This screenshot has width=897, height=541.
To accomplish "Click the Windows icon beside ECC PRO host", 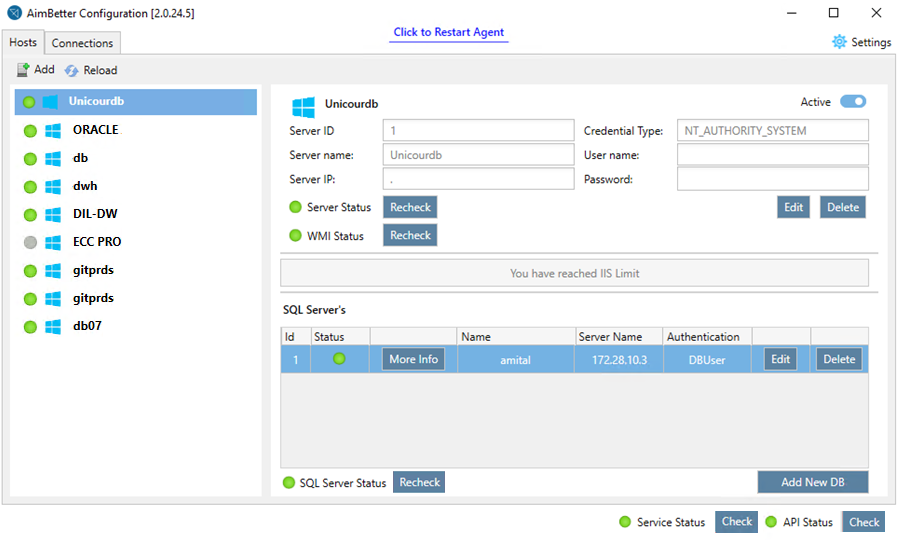I will pyautogui.click(x=53, y=243).
